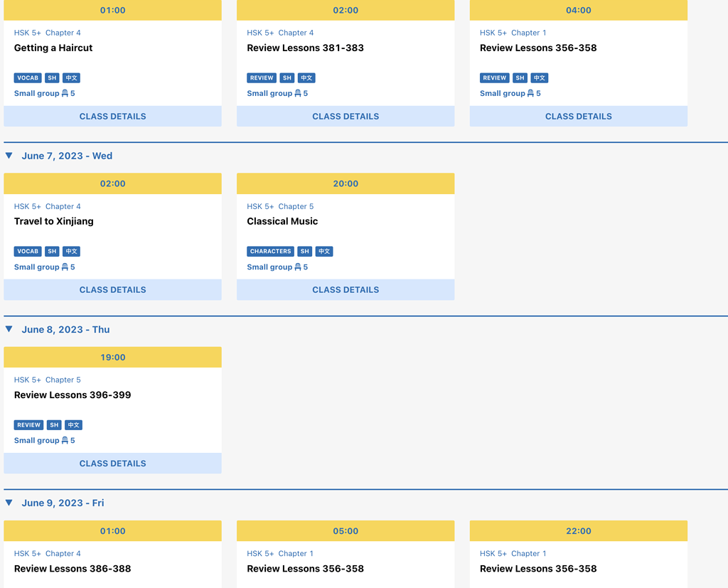728x588 pixels.
Task: Click seat icon in Review Lessons 396-399 card
Action: coord(65,441)
